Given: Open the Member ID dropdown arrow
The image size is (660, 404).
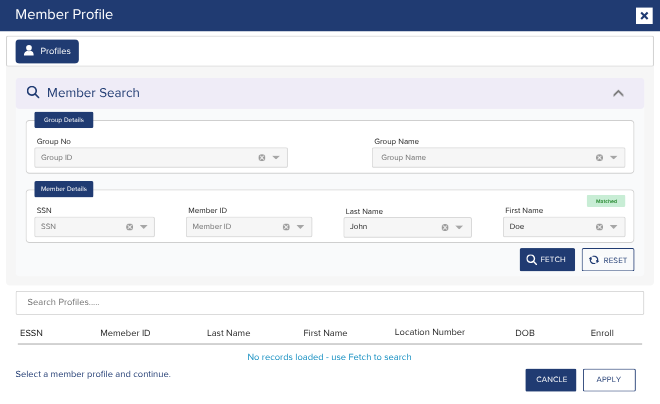Looking at the screenshot, I should click(300, 227).
